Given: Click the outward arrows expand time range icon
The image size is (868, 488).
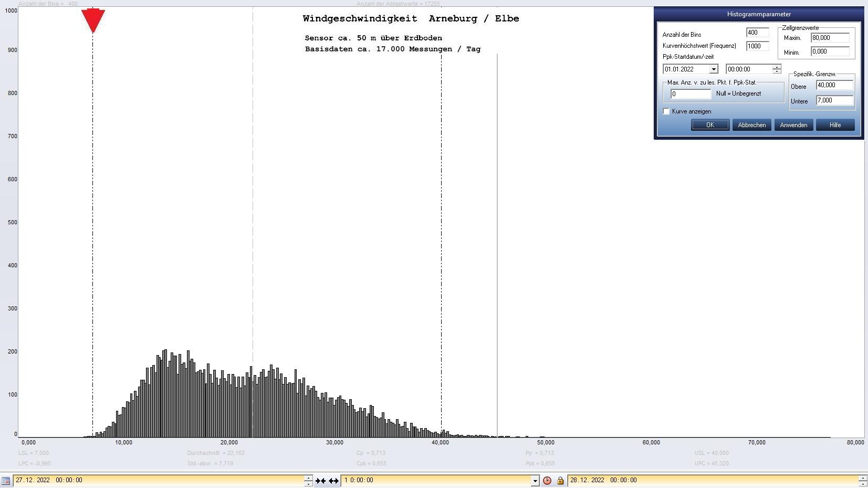Looking at the screenshot, I should pyautogui.click(x=333, y=481).
